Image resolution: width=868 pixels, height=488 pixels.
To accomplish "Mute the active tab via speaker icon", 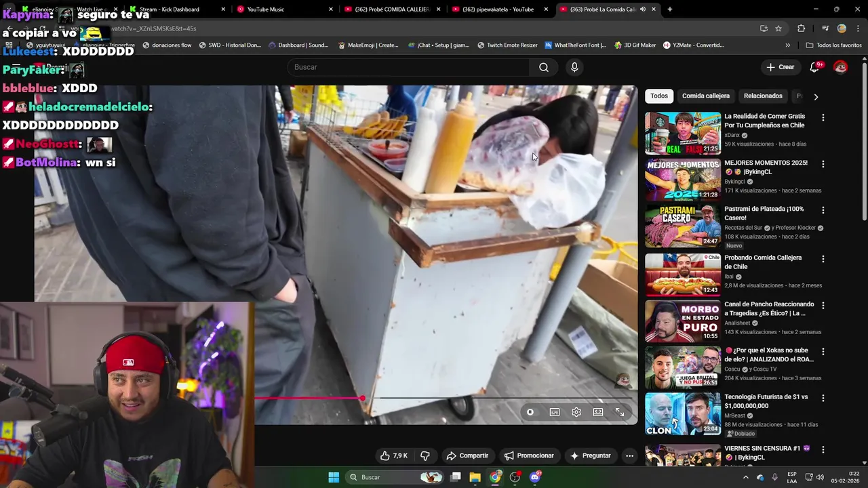I will click(x=642, y=9).
